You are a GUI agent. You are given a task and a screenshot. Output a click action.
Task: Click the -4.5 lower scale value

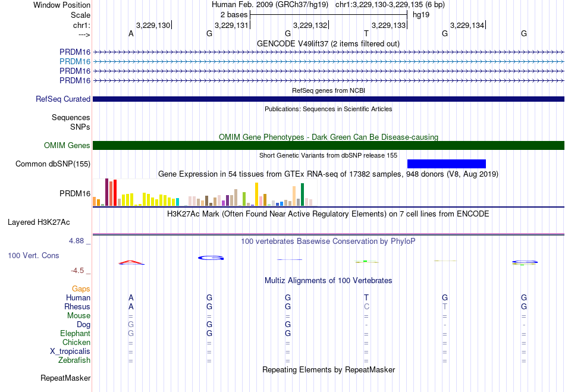pos(77,271)
